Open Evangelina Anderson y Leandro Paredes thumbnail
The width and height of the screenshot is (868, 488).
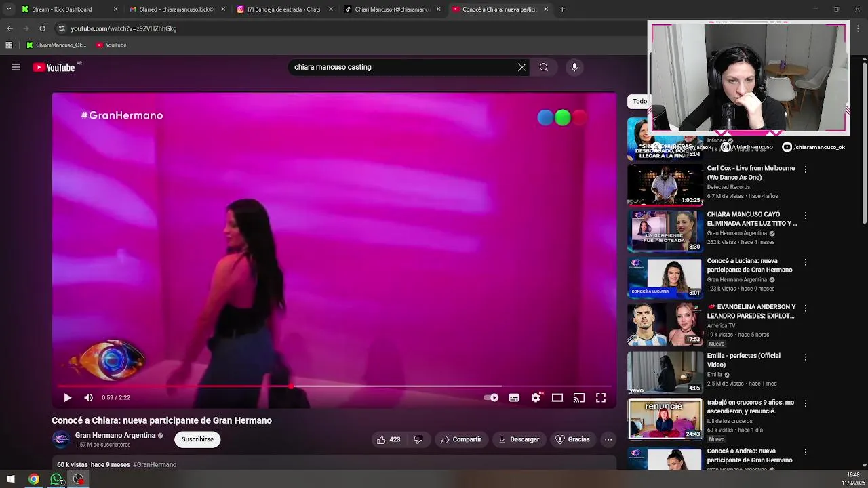point(665,324)
